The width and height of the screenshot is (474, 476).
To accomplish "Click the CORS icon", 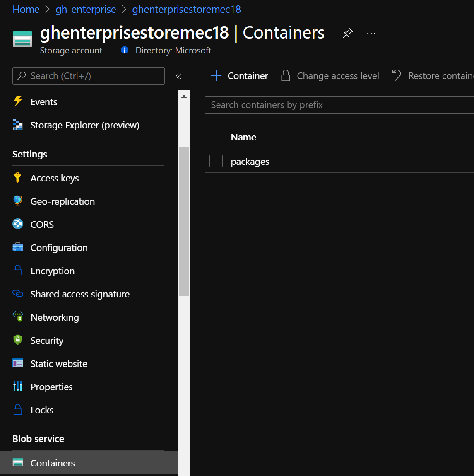I will coord(17,224).
